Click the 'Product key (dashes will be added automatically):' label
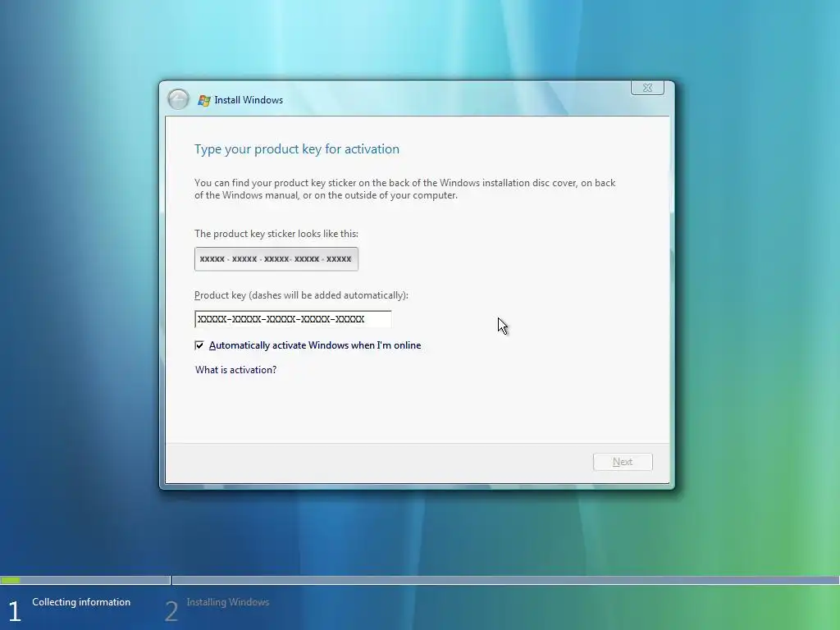840x630 pixels. (x=301, y=295)
